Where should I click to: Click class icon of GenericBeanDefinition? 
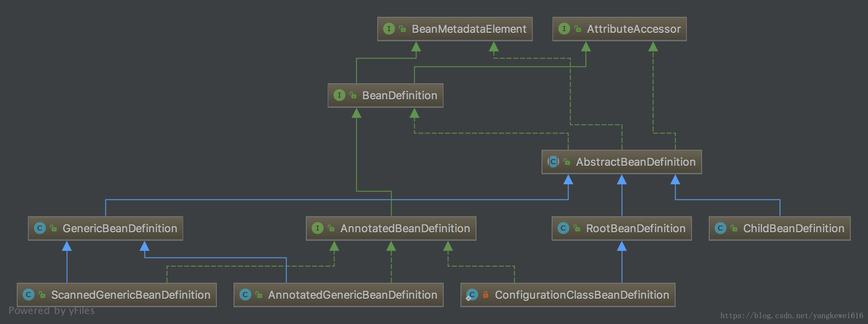pyautogui.click(x=40, y=228)
